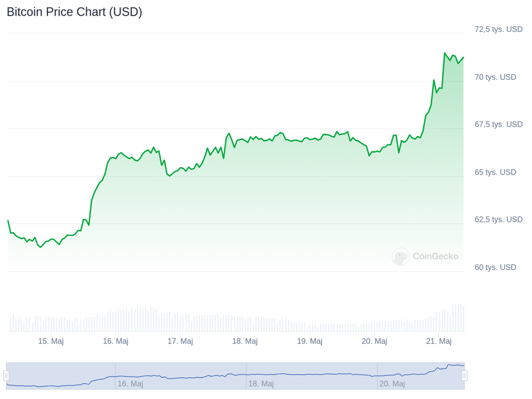The image size is (532, 399).
Task: Click the 67,5 tys. USD axis label
Action: pos(498,125)
